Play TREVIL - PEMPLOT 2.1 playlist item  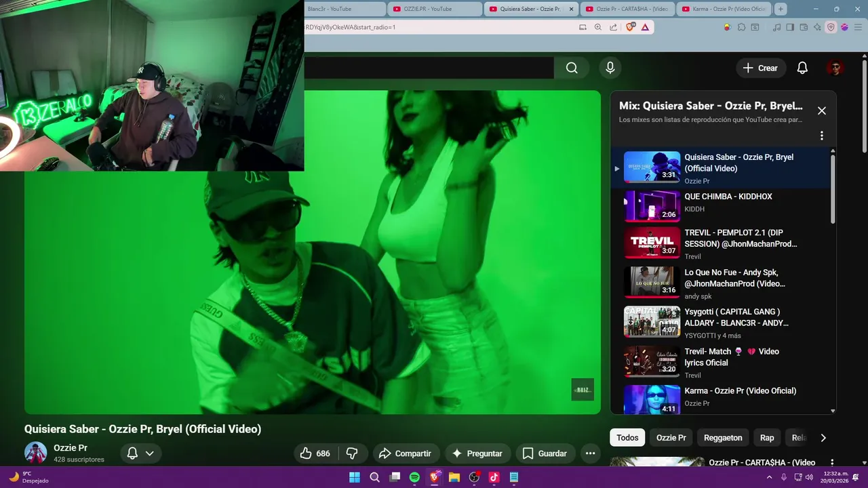pyautogui.click(x=720, y=243)
